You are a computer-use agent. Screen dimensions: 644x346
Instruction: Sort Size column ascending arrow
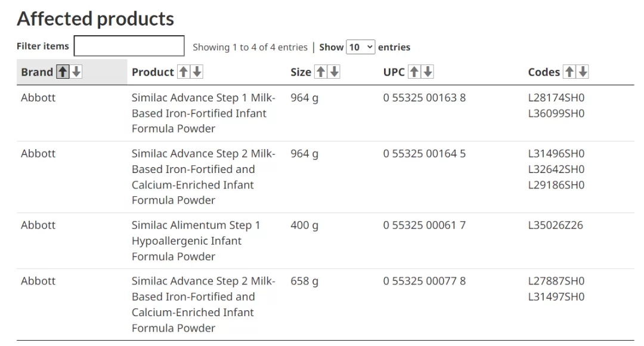pyautogui.click(x=321, y=72)
